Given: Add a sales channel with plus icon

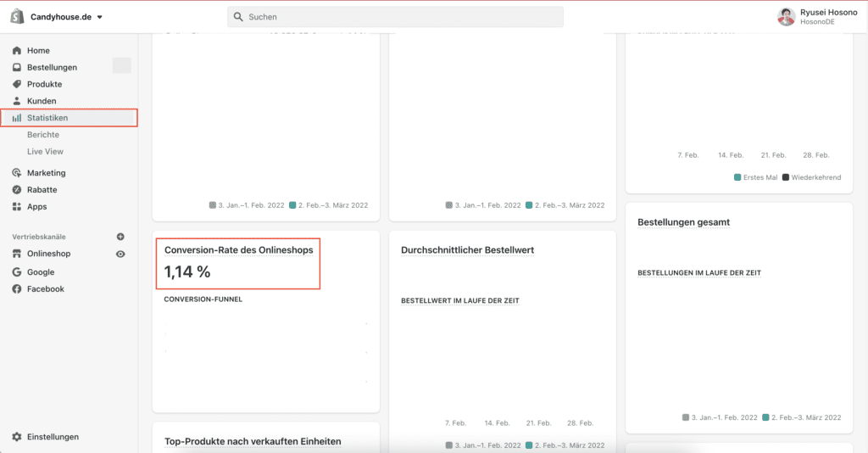Looking at the screenshot, I should (x=120, y=237).
